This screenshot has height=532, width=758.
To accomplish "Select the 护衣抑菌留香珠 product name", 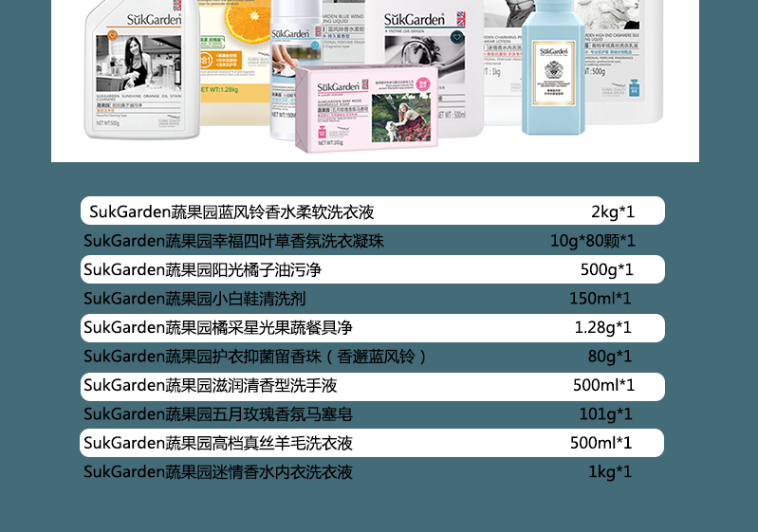I will tap(255, 357).
